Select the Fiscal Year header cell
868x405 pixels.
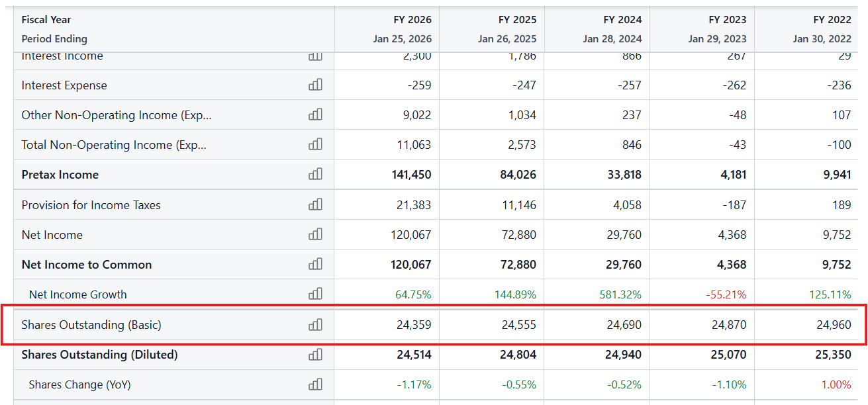pyautogui.click(x=46, y=19)
